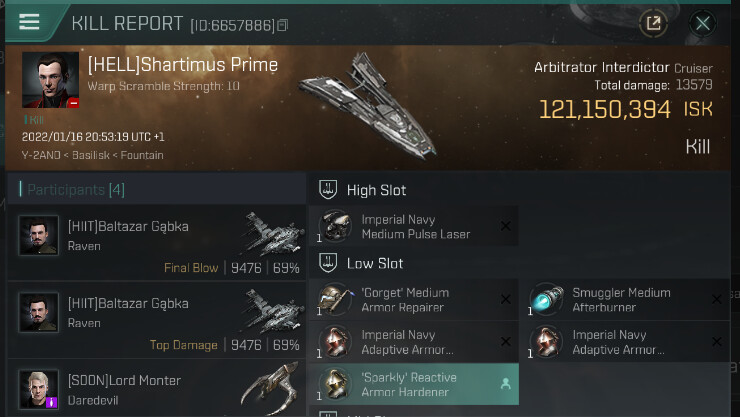Open the hamburger menu icon

[x=29, y=22]
